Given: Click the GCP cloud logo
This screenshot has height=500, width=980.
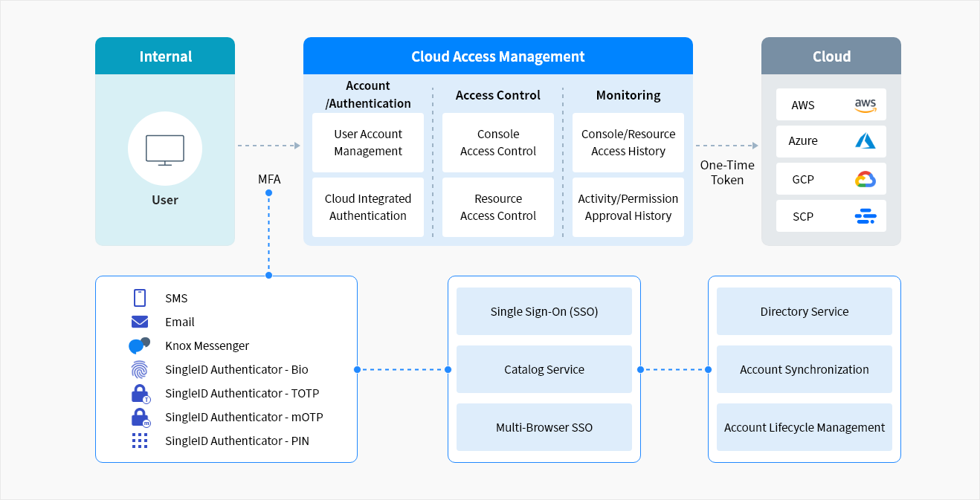Looking at the screenshot, I should click(865, 179).
